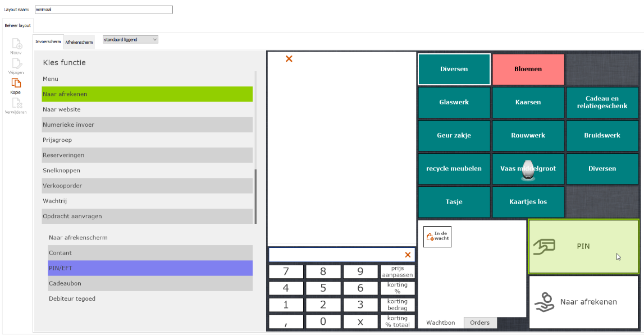Select the Orders tab
The height and width of the screenshot is (336, 644).
tap(480, 323)
